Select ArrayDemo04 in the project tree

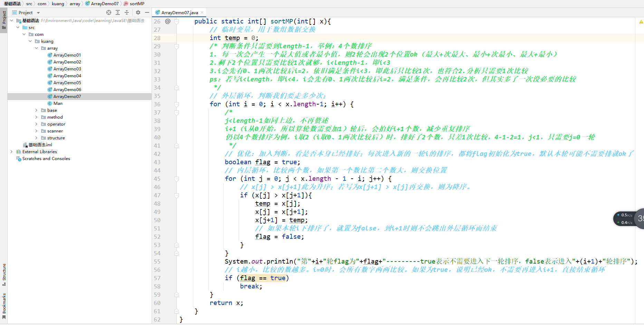pos(67,76)
